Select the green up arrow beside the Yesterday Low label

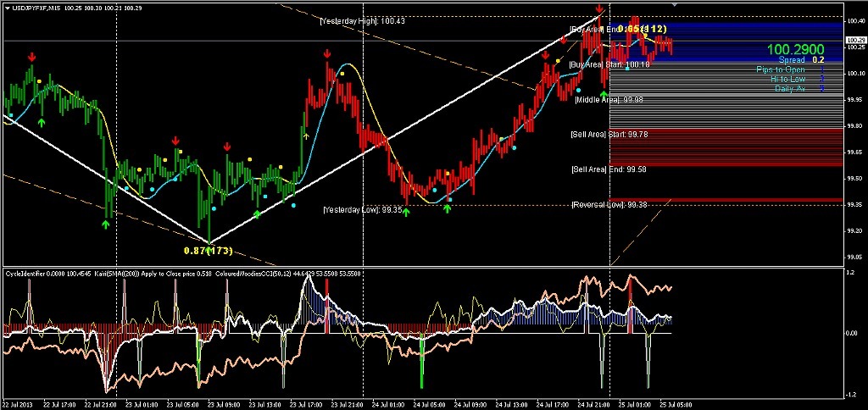pos(406,212)
